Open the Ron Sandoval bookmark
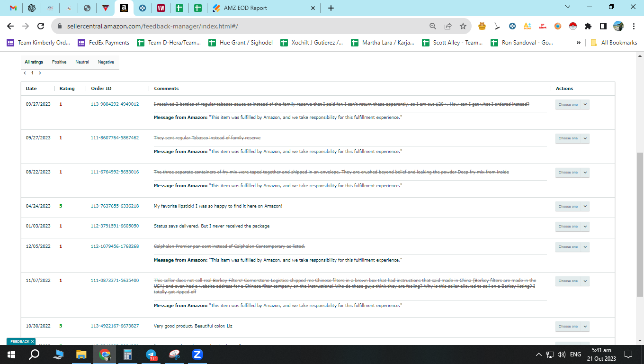 [522, 43]
